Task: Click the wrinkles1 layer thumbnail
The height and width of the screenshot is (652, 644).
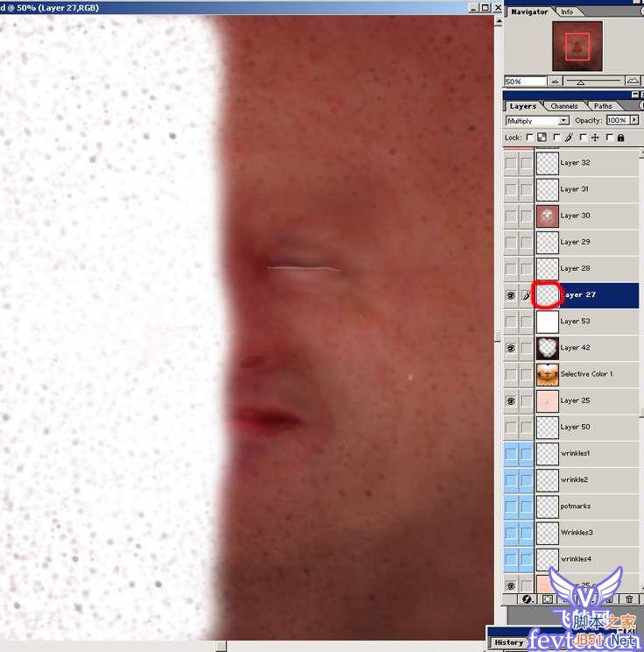Action: [x=547, y=454]
